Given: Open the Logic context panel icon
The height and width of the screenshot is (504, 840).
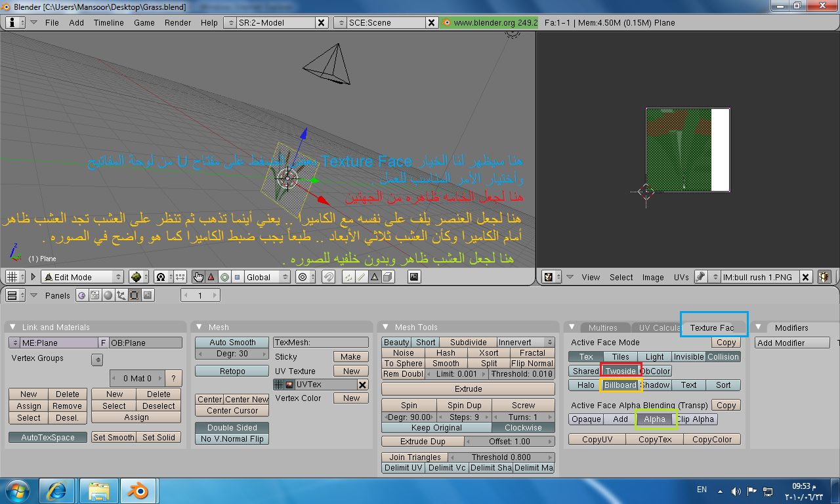Looking at the screenshot, I should [81, 295].
